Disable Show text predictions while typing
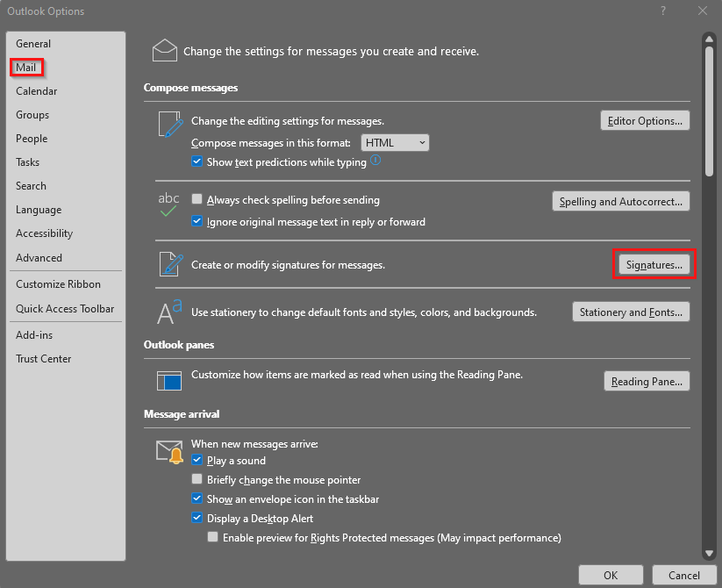Image resolution: width=722 pixels, height=588 pixels. click(197, 162)
